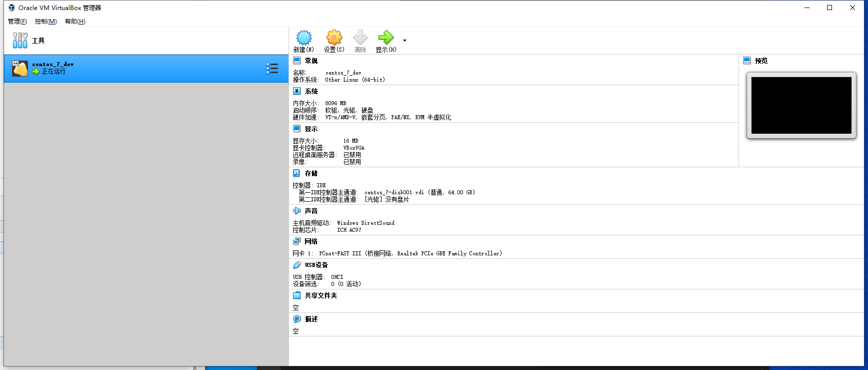Click the Other Linux (64-bit) value
The width and height of the screenshot is (868, 370).
(x=355, y=80)
